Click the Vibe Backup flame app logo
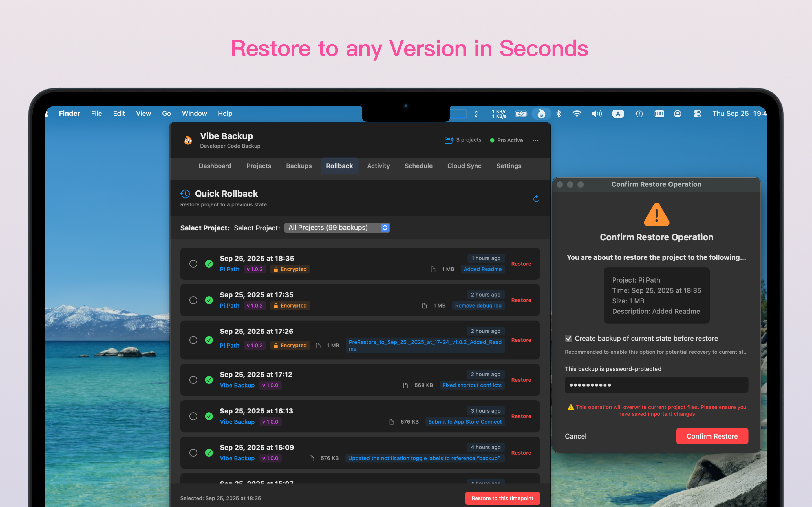Image resolution: width=812 pixels, height=507 pixels. coord(188,140)
